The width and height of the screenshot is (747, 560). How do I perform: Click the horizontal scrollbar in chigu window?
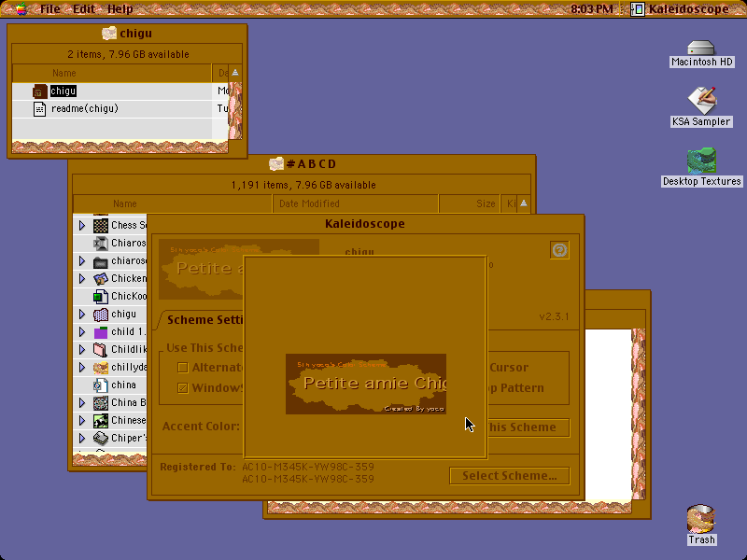[120, 147]
